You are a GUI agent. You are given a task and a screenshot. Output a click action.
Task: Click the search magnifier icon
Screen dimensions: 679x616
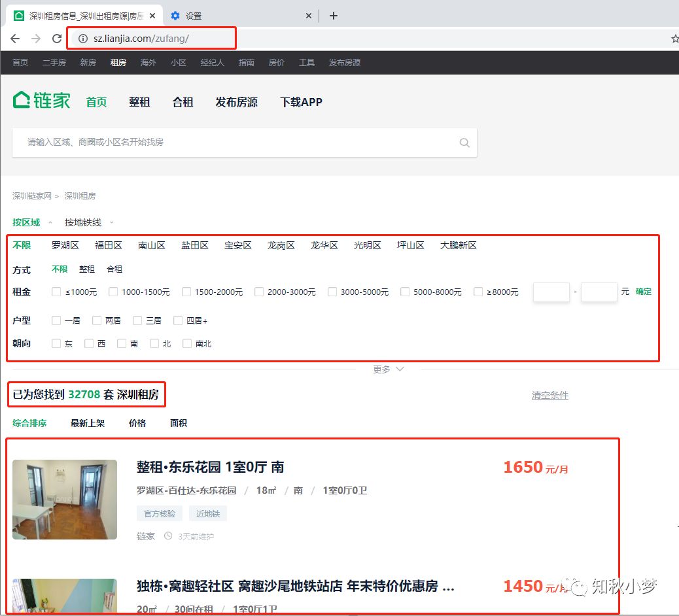click(x=464, y=143)
